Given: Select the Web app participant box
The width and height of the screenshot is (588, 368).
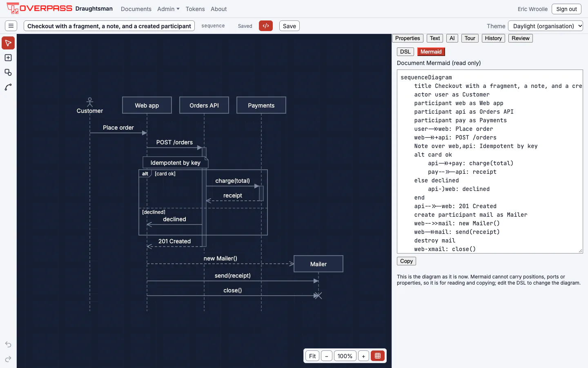Looking at the screenshot, I should coord(147,105).
